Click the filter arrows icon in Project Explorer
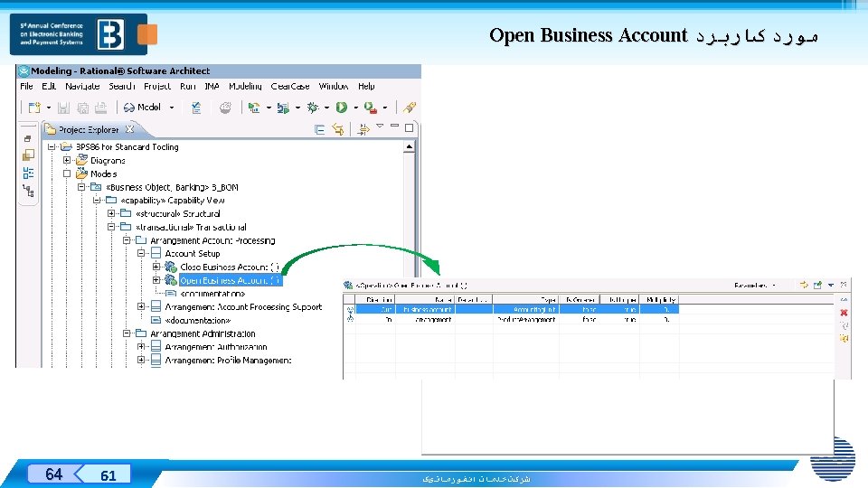Screen dimensions: 868x488 point(363,129)
